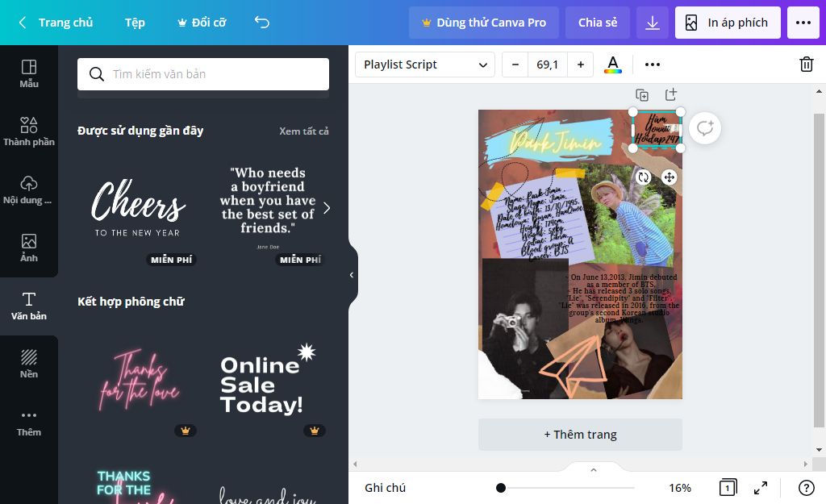This screenshot has width=826, height=504.
Task: Collapse the side panel with arrow handle
Action: (x=352, y=275)
